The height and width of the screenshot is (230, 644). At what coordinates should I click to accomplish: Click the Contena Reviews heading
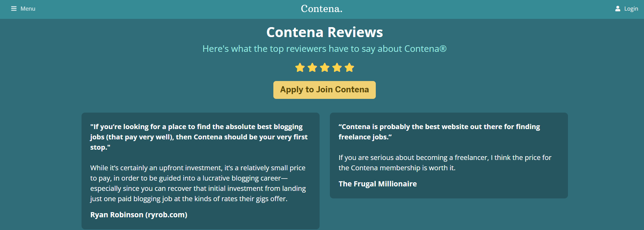324,32
